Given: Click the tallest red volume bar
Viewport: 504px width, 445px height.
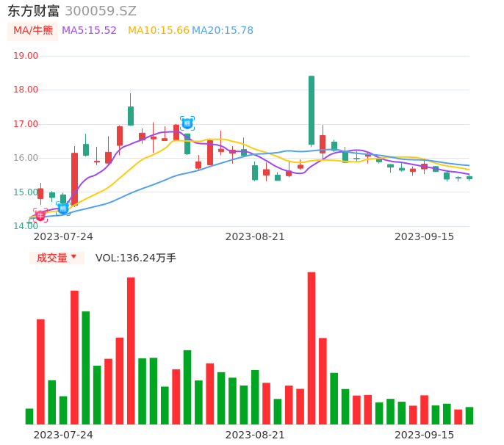Looking at the screenshot, I should [312, 348].
